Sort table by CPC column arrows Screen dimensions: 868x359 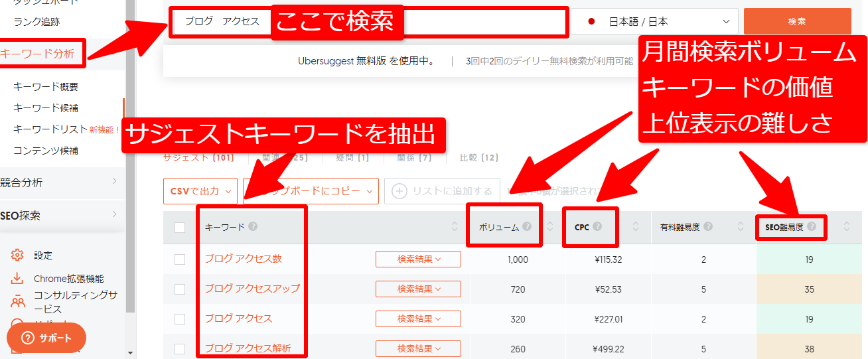pos(636,227)
